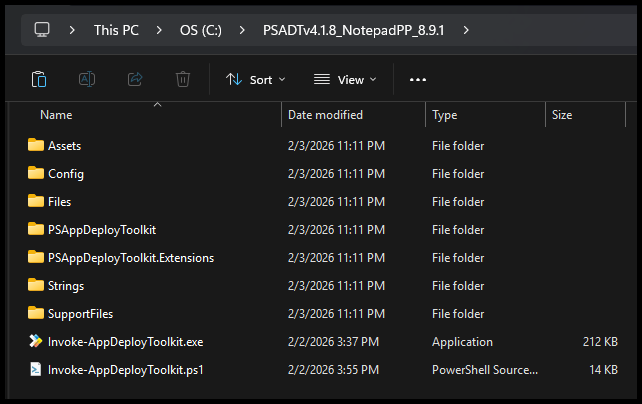Click the date modified of Assets folder
642x404 pixels.
click(x=336, y=146)
